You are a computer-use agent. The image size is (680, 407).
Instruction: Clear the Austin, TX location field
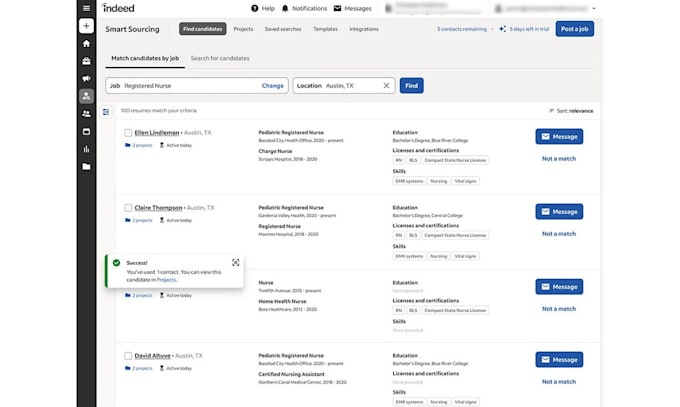[x=386, y=85]
